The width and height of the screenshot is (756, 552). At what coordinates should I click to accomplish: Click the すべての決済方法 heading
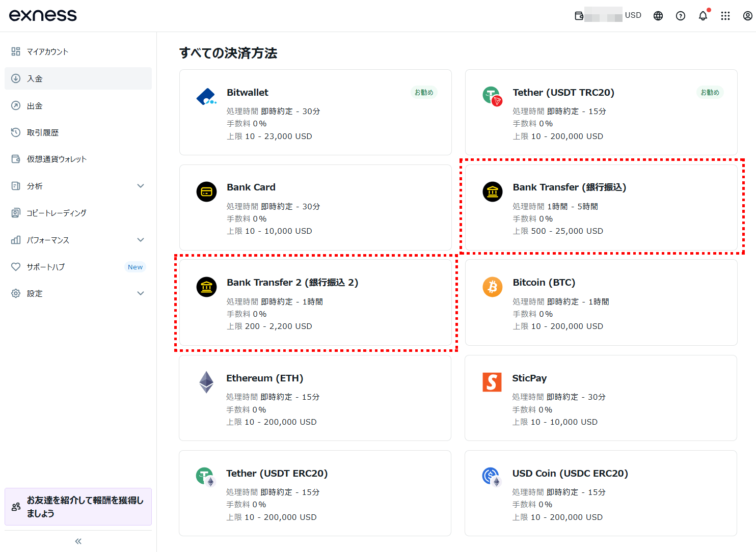coord(228,53)
